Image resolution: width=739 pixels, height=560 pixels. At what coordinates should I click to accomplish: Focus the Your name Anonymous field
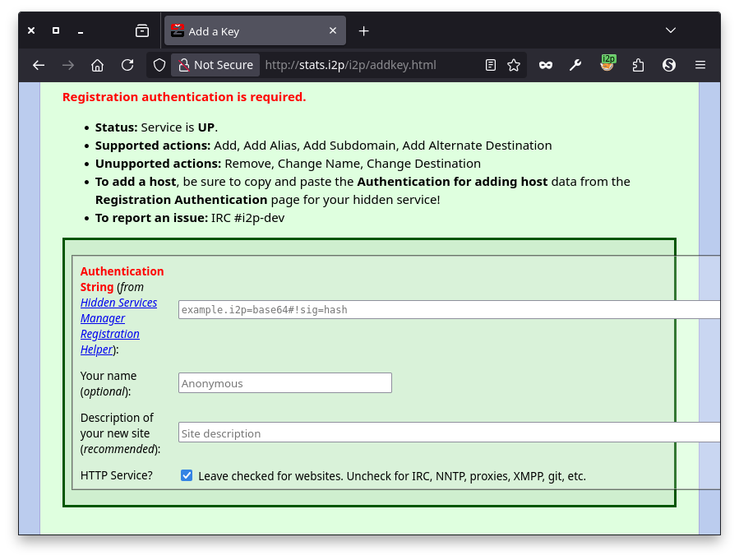tap(285, 382)
